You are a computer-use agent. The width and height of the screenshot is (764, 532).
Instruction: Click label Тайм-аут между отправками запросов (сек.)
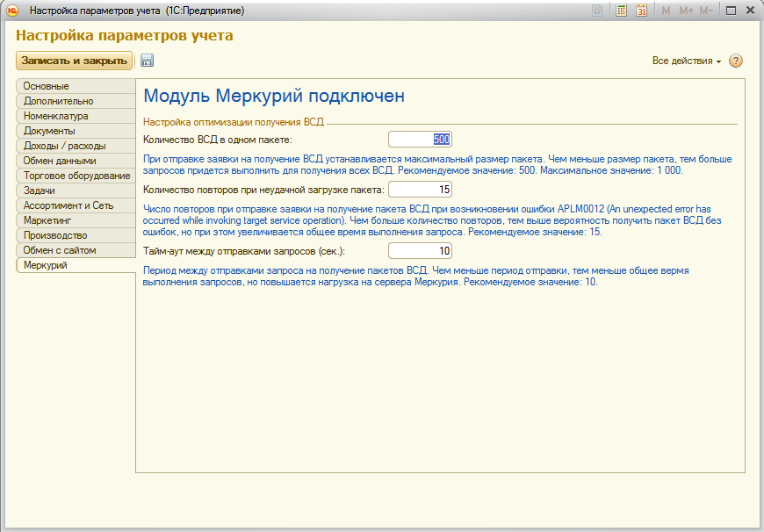(x=244, y=251)
